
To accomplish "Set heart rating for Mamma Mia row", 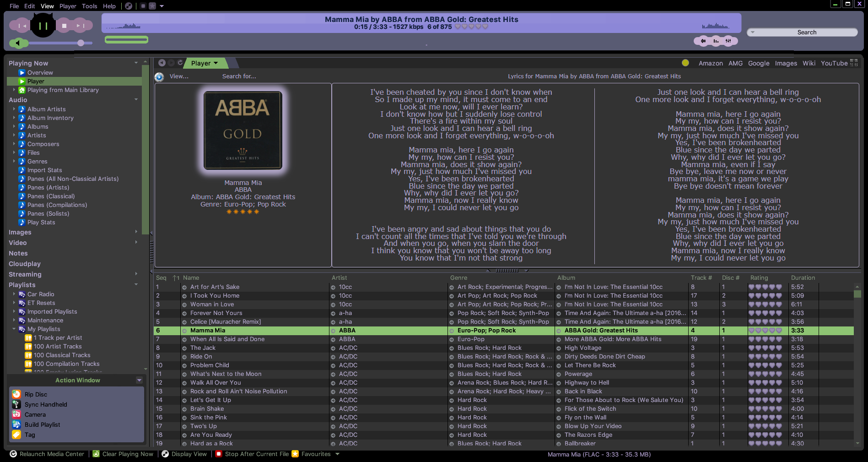I will pyautogui.click(x=765, y=331).
